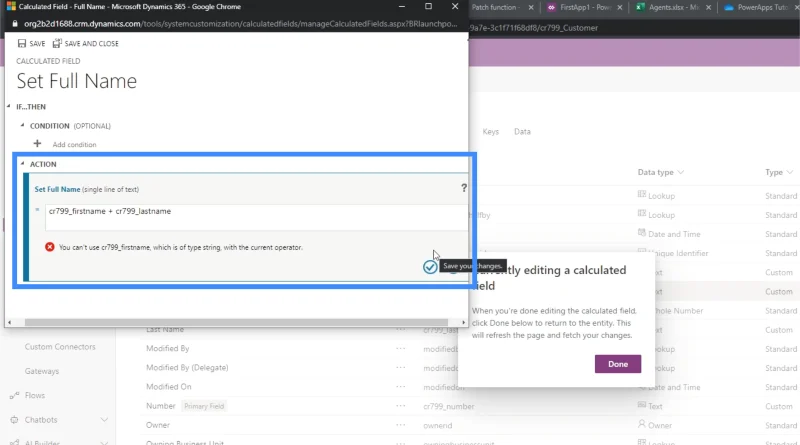Open Flows in sidebar
Image resolution: width=800 pixels, height=445 pixels.
35,395
